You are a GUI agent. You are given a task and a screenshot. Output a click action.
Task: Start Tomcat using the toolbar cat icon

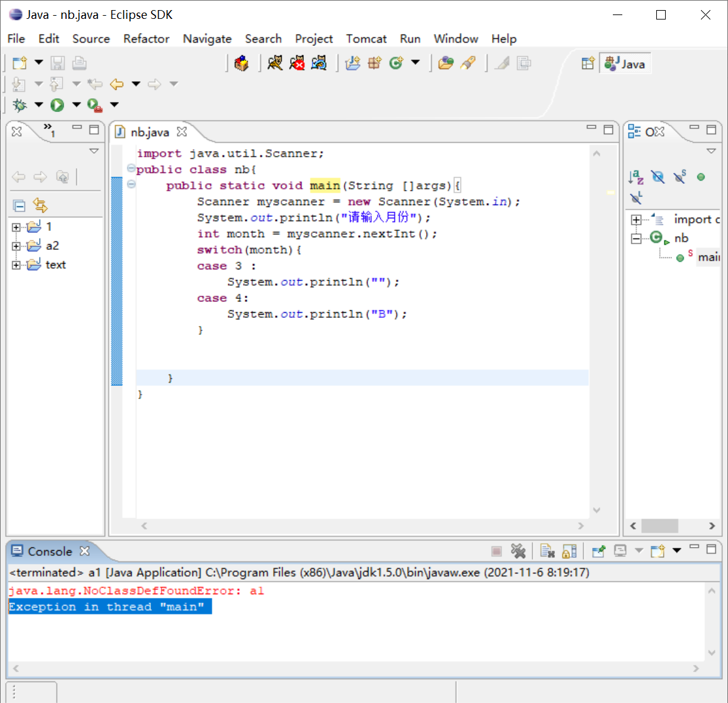point(275,63)
